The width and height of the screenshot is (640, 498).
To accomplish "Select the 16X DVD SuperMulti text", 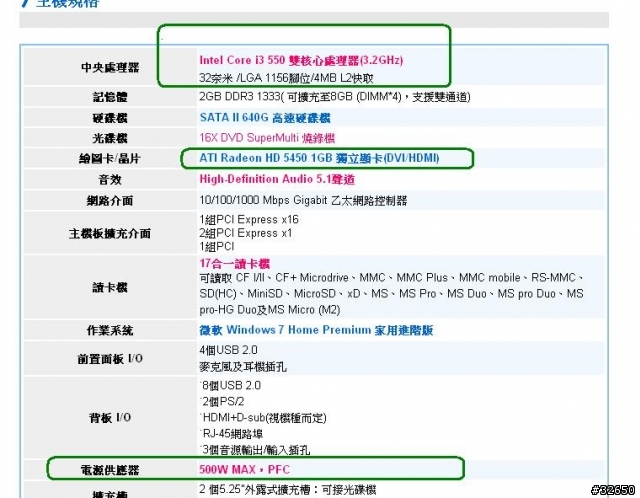I will (267, 138).
